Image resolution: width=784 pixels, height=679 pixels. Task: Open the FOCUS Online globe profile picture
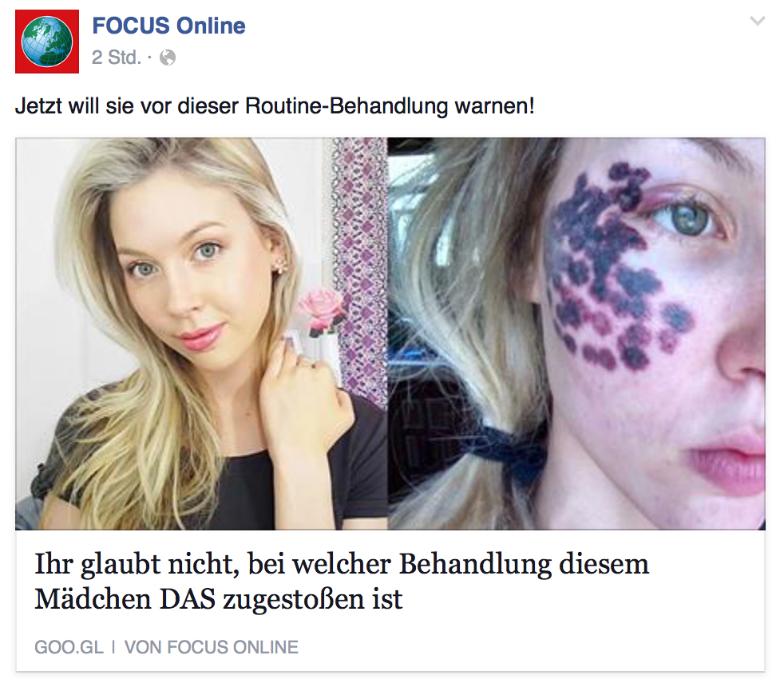point(47,42)
